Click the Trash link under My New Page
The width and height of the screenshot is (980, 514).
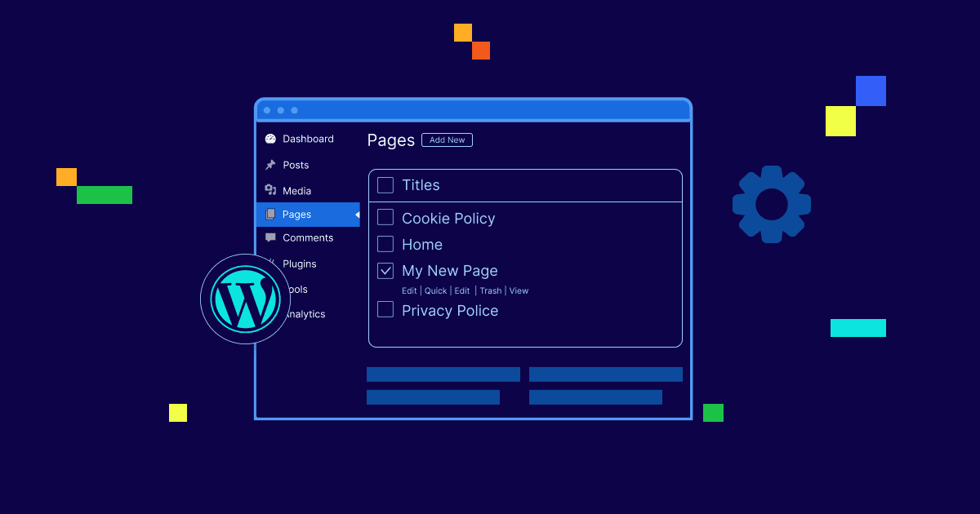click(x=490, y=290)
